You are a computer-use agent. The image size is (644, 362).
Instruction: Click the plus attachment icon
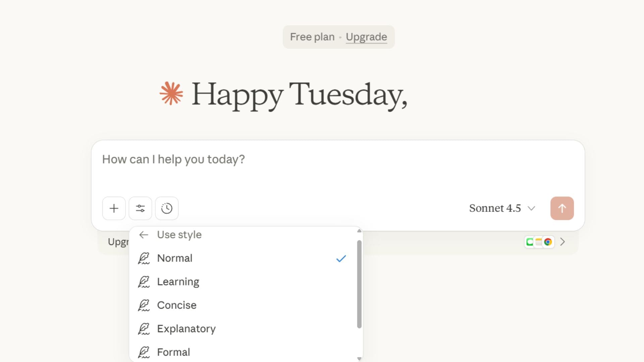pos(114,208)
